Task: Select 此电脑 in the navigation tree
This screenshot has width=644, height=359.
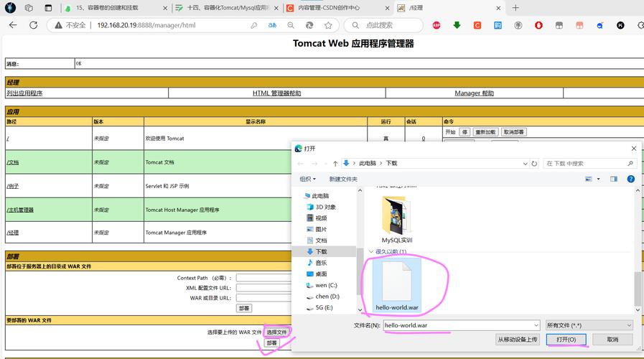Action: pos(317,196)
